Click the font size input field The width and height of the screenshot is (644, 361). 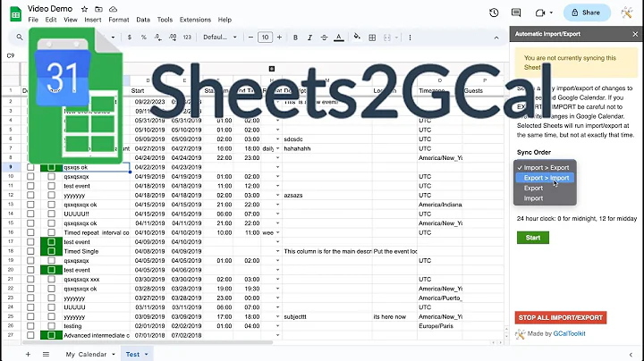[265, 38]
